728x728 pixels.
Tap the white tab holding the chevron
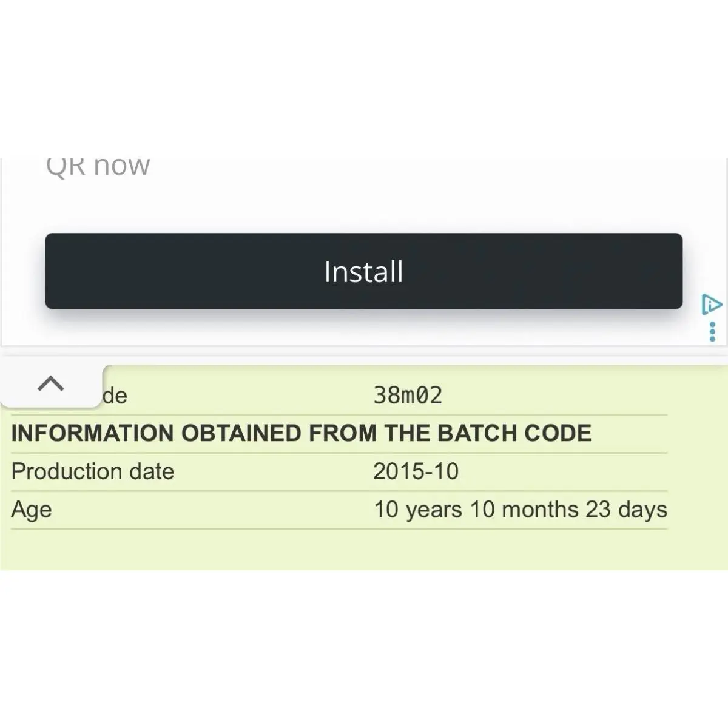coord(52,385)
